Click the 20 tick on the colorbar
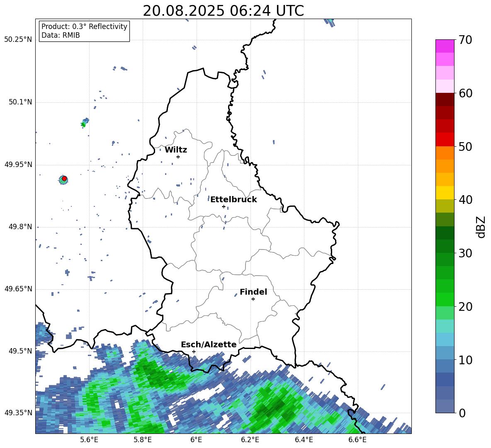This screenshot has width=491, height=448. pos(465,306)
